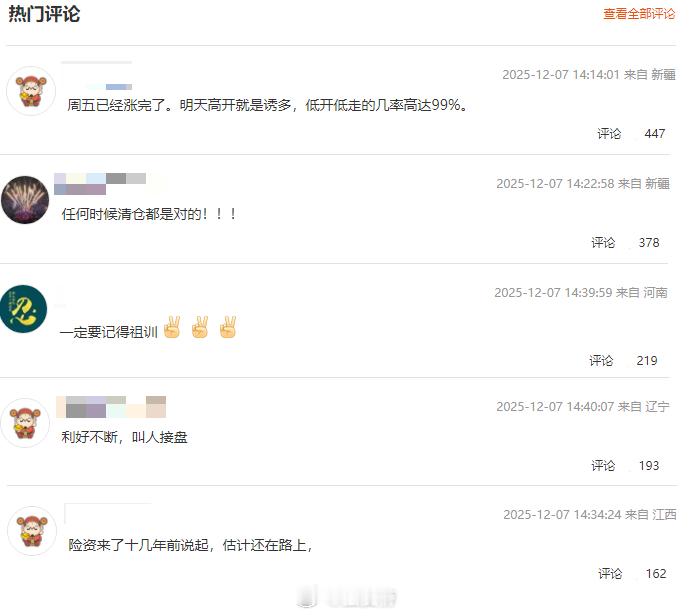Viewport: 696px width, 616px height.
Task: Open the 查看全部评论 link
Action: 639,14
